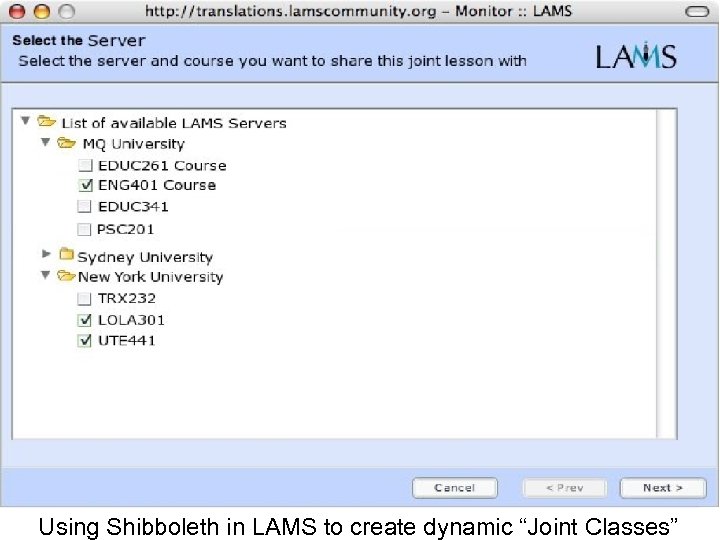Close the window with red button
Screen dimensions: 720x540
pos(17,11)
